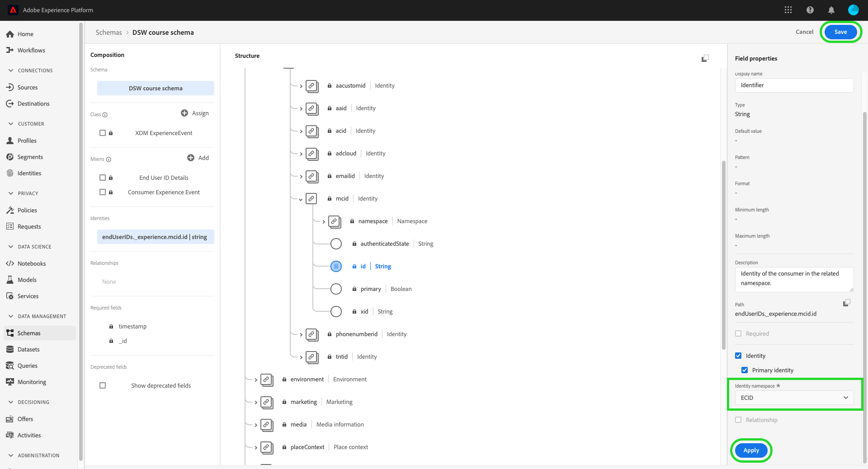Click the Cancel button

(x=804, y=32)
